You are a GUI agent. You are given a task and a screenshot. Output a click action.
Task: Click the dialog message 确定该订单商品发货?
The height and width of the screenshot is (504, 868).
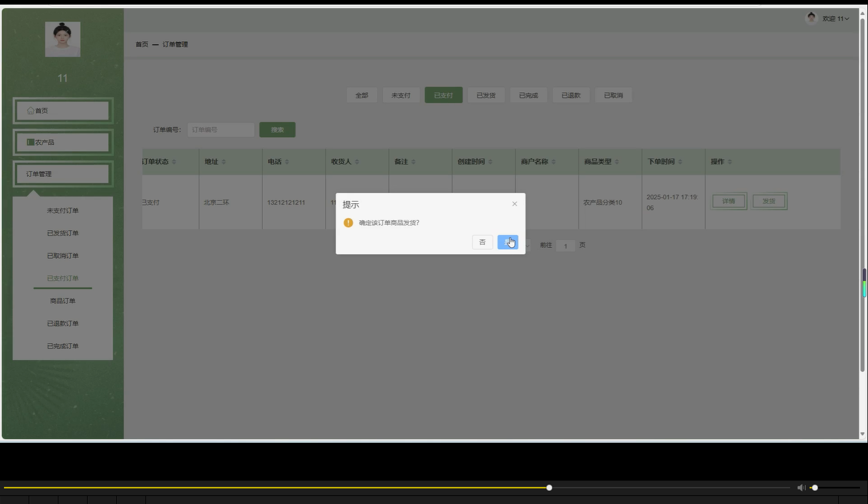(389, 223)
